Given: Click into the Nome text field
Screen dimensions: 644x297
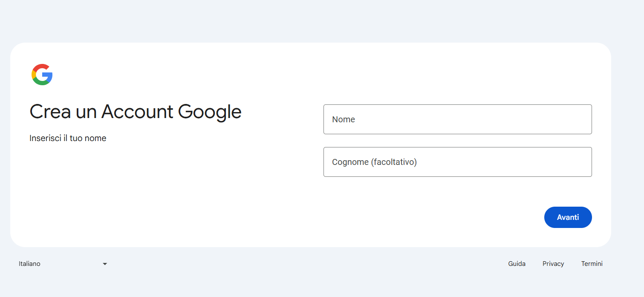Looking at the screenshot, I should coord(457,119).
